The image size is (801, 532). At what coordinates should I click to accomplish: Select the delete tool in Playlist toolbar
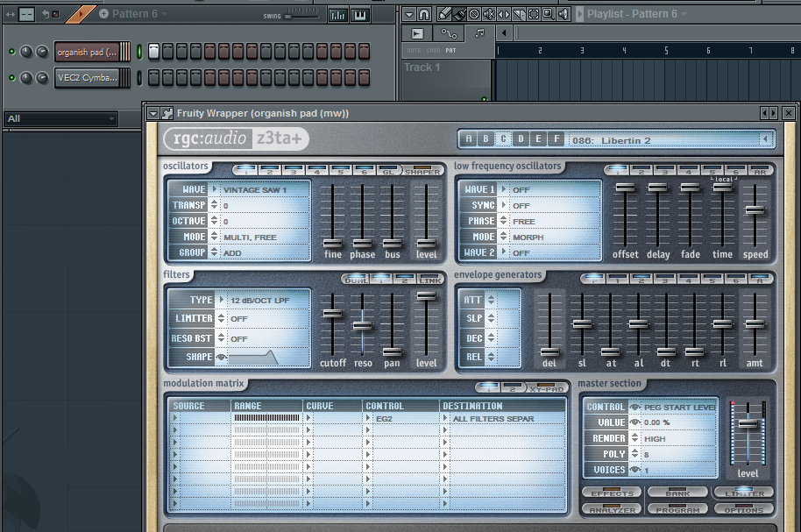tap(474, 14)
